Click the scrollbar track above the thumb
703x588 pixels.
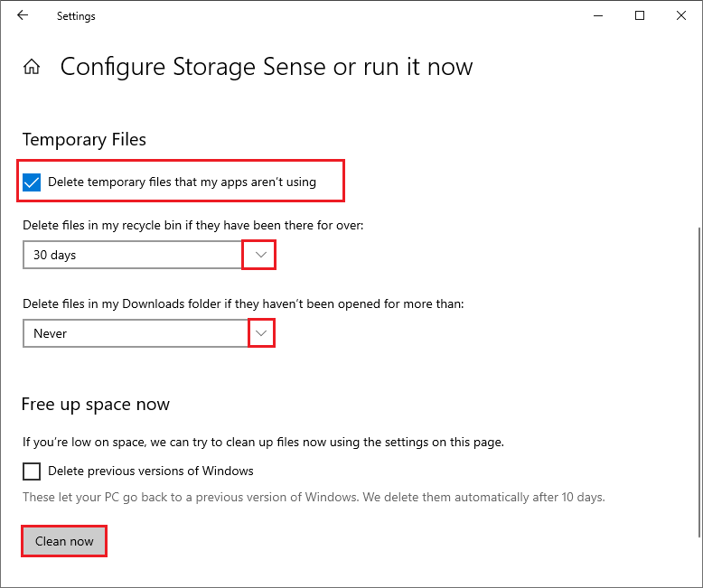click(x=699, y=135)
